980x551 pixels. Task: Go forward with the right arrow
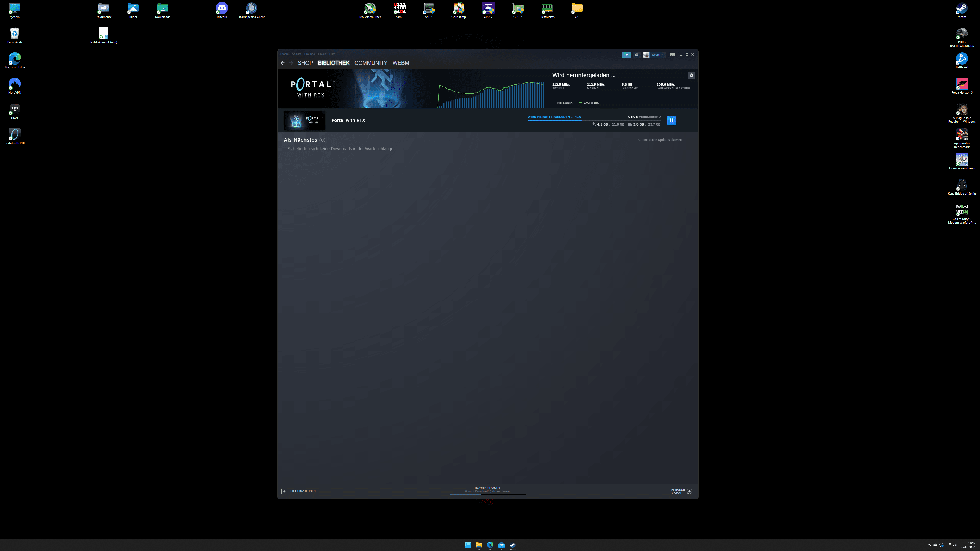(x=291, y=63)
